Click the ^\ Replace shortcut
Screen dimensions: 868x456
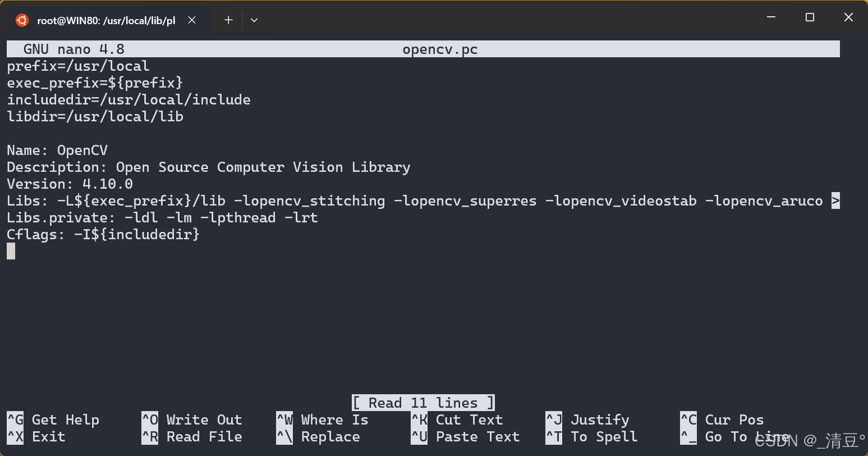(318, 436)
